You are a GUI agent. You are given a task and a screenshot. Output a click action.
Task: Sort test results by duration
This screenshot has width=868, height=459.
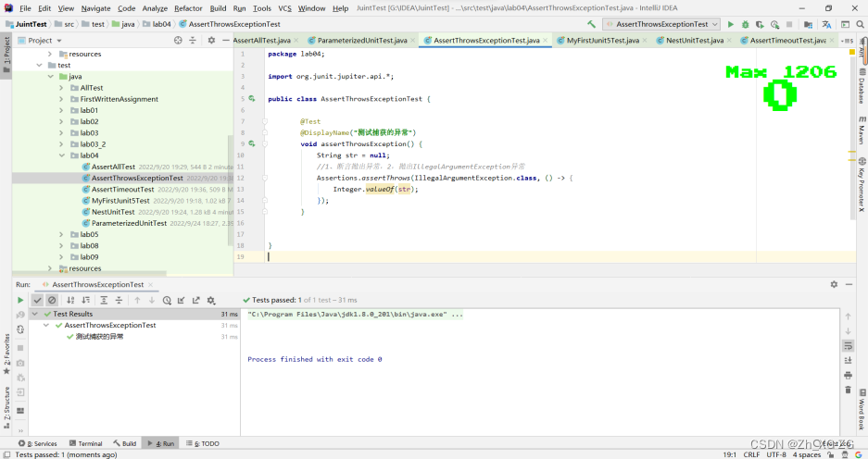point(85,300)
